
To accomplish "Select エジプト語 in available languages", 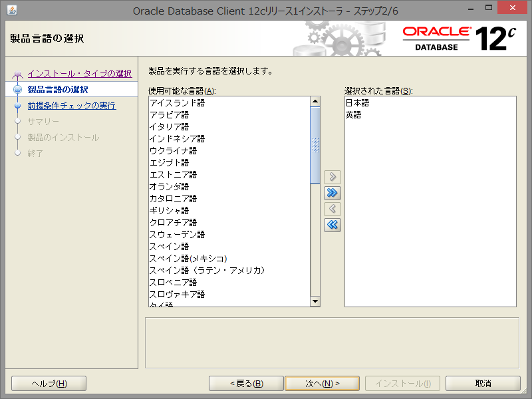I will pyautogui.click(x=229, y=162).
